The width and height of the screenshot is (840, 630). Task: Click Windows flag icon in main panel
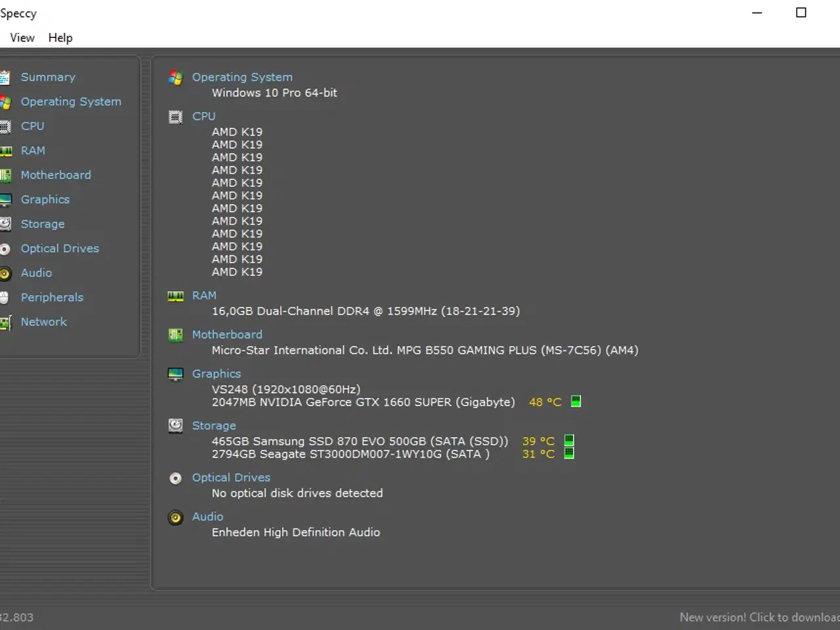(x=175, y=78)
